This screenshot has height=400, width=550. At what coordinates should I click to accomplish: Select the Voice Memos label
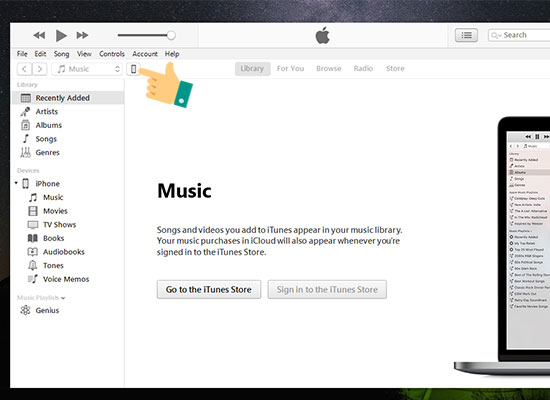[66, 279]
